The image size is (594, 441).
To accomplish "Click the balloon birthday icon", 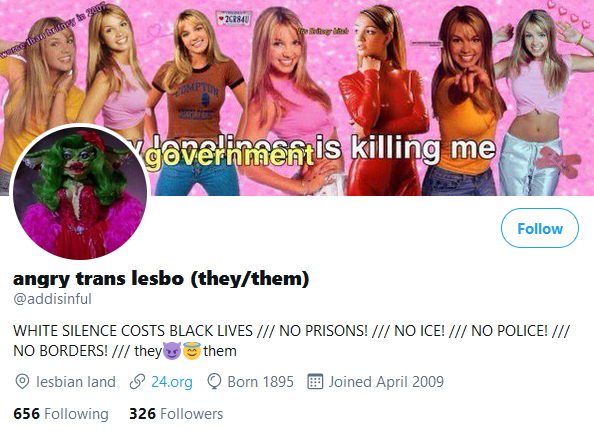I will [214, 382].
